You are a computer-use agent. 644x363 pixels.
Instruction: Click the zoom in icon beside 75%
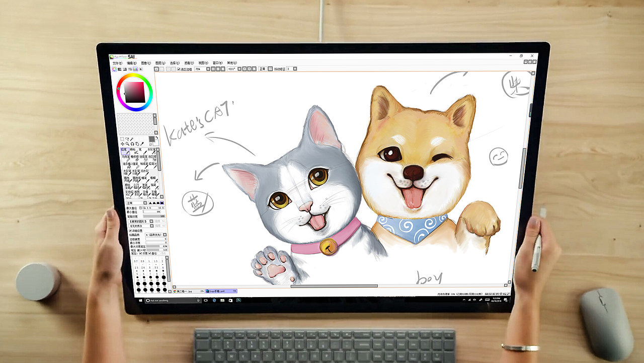218,69
